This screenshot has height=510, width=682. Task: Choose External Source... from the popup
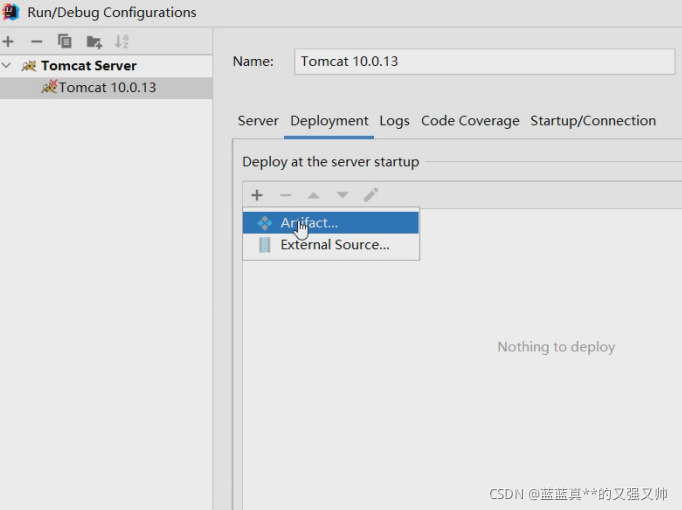point(331,245)
